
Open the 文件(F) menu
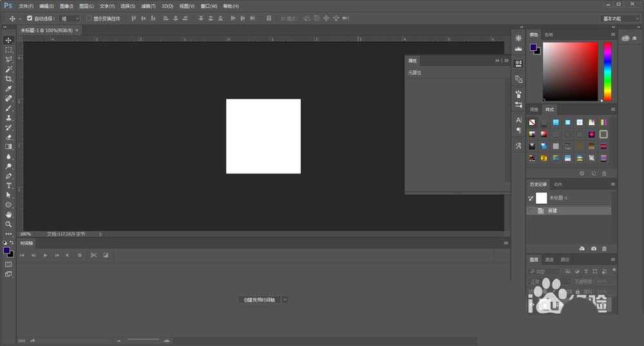point(26,6)
